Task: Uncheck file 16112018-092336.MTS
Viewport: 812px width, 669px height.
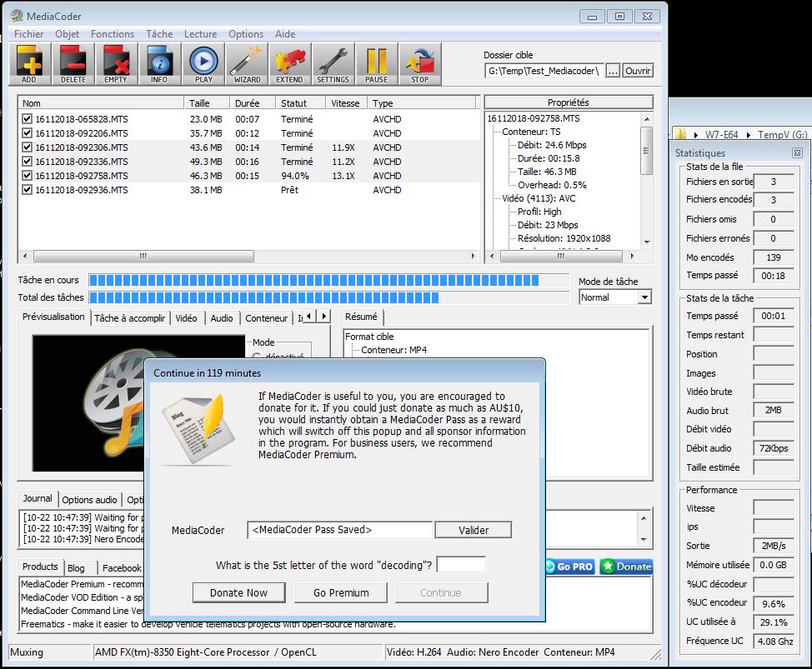Action: pyautogui.click(x=27, y=162)
